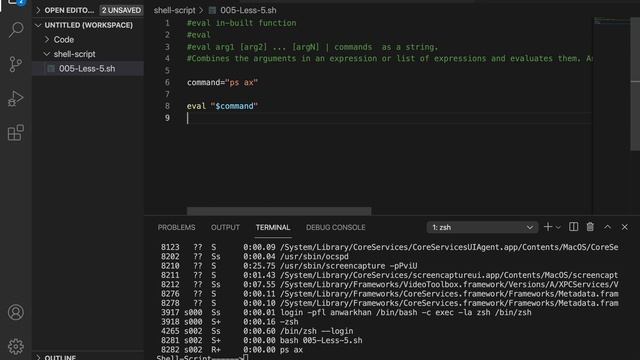Open the Source Control view
640x360 pixels.
pos(16,64)
